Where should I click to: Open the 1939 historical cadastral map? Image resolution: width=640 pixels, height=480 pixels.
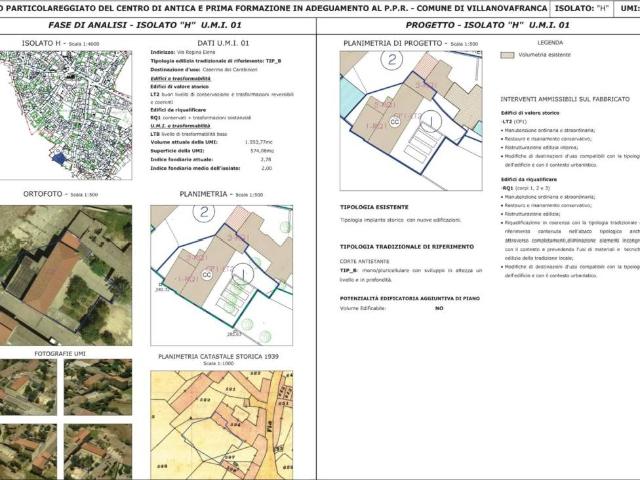coord(222,425)
